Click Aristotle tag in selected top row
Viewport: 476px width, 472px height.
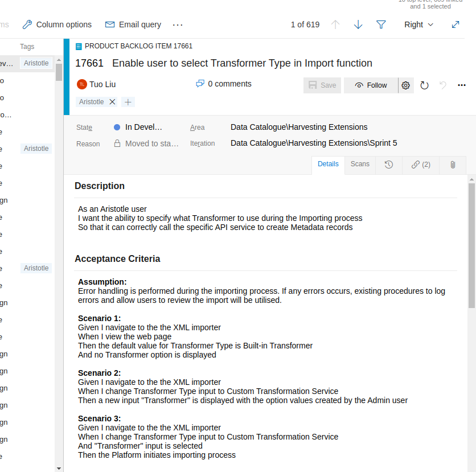pos(36,63)
